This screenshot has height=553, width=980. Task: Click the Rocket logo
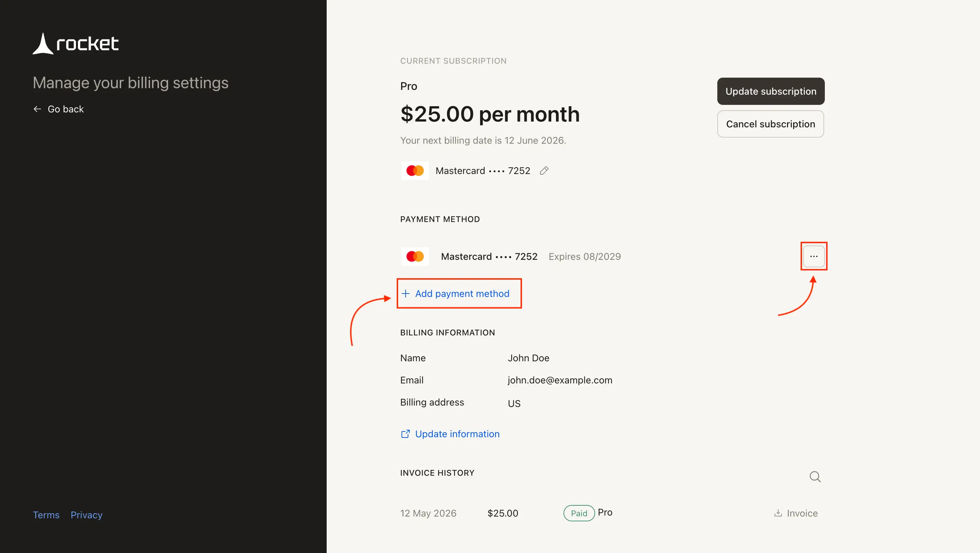(75, 43)
